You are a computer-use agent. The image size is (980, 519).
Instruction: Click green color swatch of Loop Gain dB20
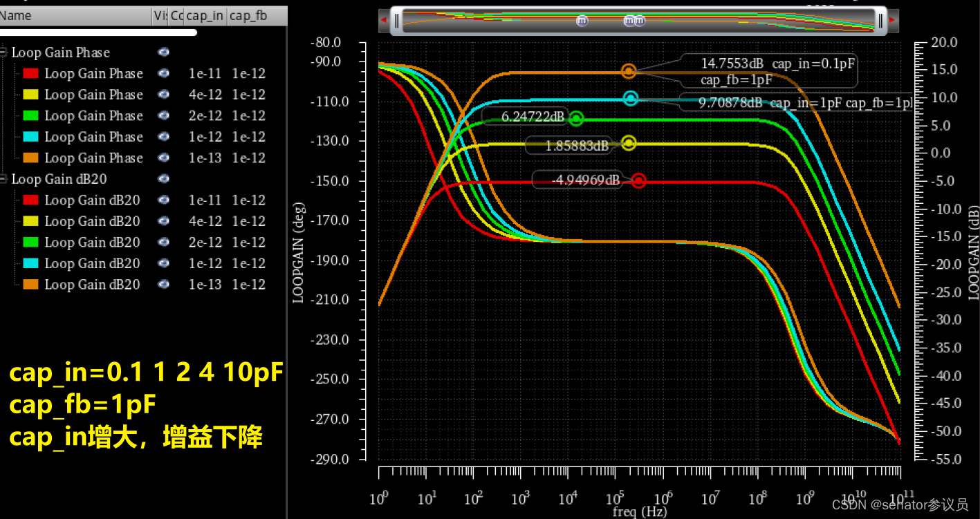pyautogui.click(x=30, y=243)
